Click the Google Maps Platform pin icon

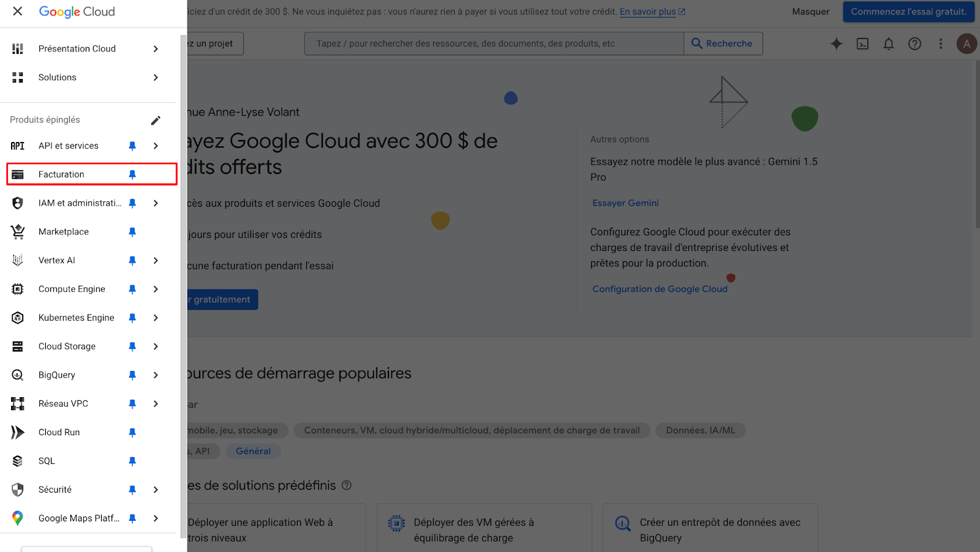pos(18,518)
